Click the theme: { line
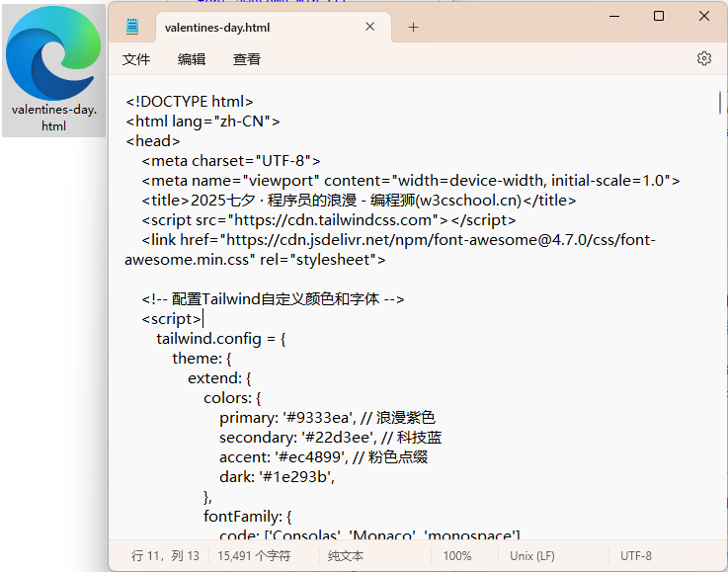728x572 pixels. click(x=202, y=359)
